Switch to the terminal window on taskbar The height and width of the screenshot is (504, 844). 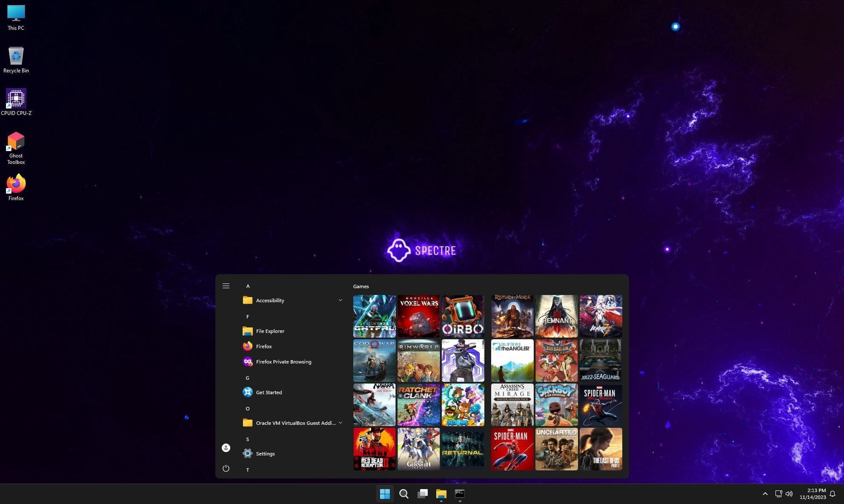click(x=460, y=494)
